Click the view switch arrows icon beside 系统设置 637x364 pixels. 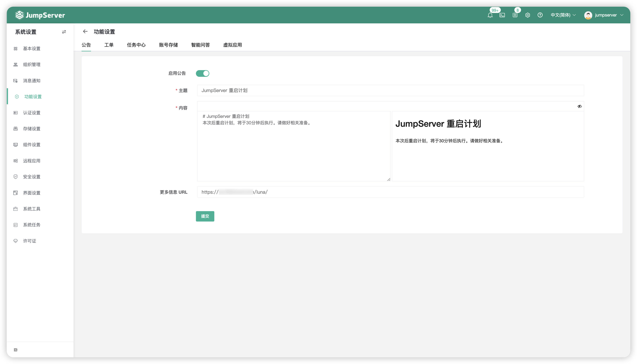[64, 32]
